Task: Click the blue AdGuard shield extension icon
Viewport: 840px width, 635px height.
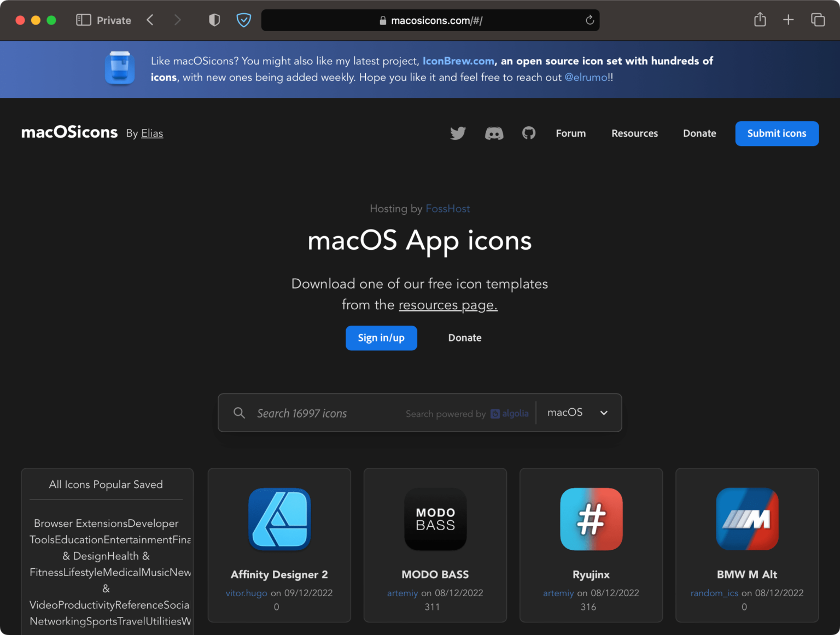Action: coord(243,20)
